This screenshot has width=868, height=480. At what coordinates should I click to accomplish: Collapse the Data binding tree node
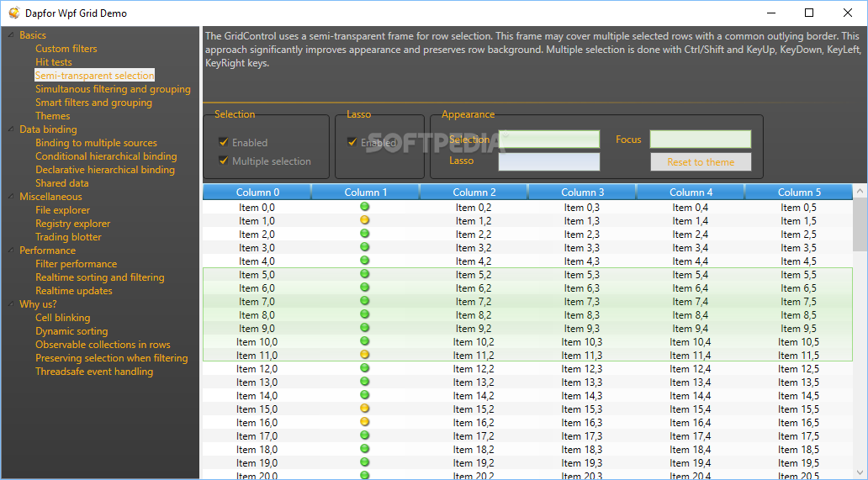[x=11, y=129]
